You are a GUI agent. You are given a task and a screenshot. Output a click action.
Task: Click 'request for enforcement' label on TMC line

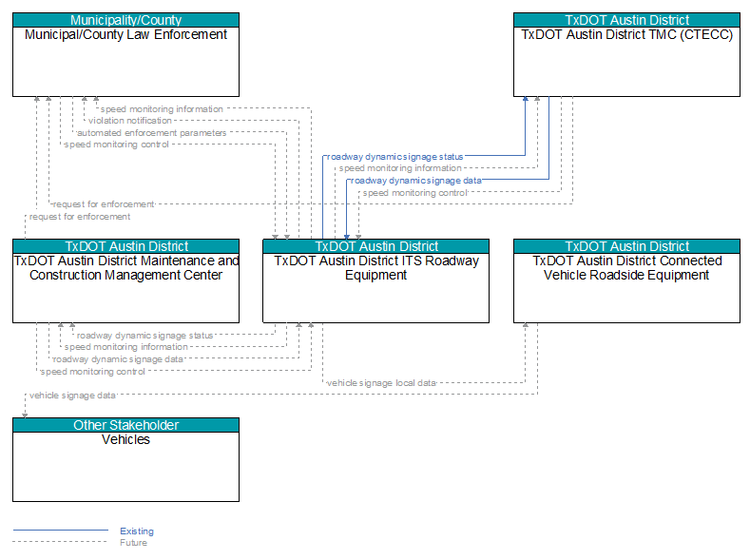click(x=104, y=204)
